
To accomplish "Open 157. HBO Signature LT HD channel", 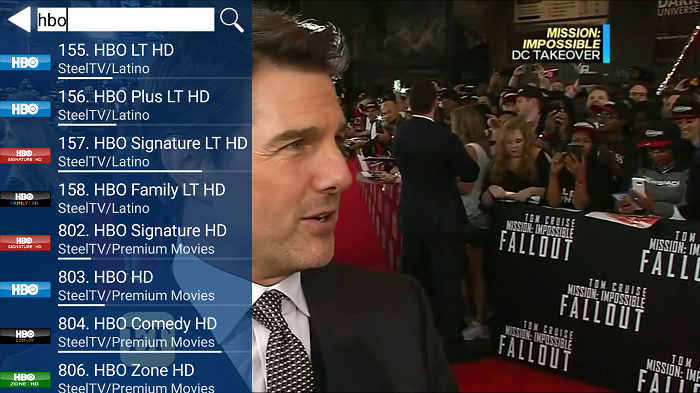I will [126, 152].
